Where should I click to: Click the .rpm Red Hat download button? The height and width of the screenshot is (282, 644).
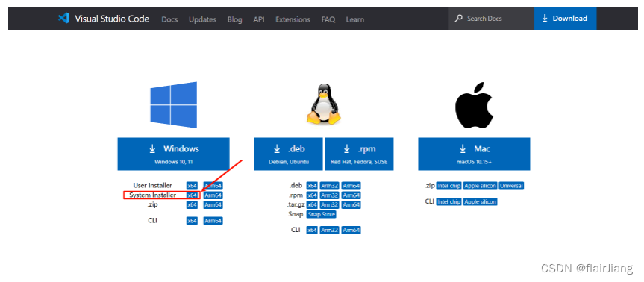pos(359,154)
